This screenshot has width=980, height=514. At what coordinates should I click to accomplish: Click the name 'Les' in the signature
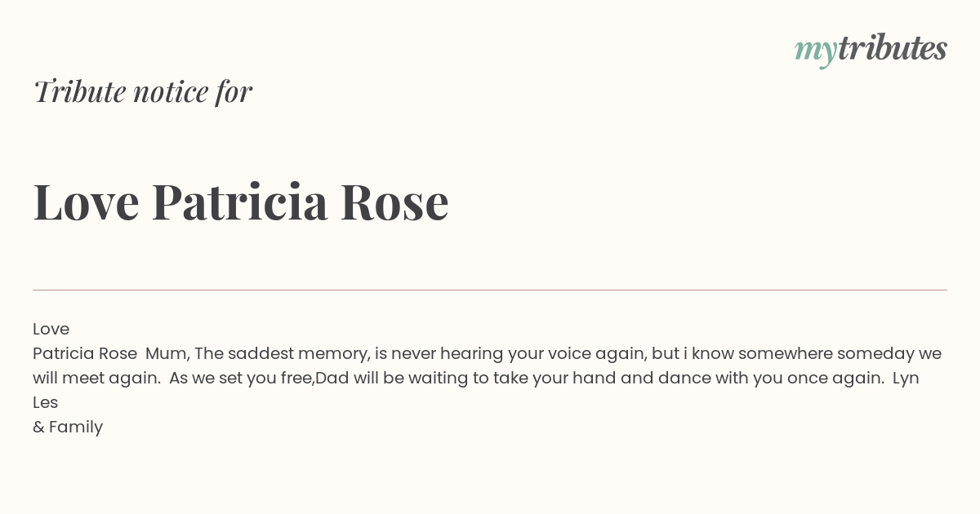(x=45, y=402)
